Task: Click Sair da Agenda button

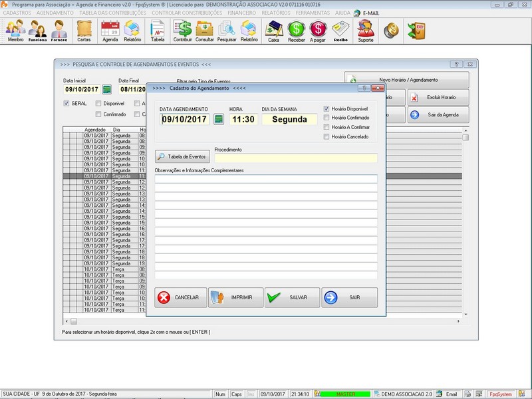Action: coord(438,115)
